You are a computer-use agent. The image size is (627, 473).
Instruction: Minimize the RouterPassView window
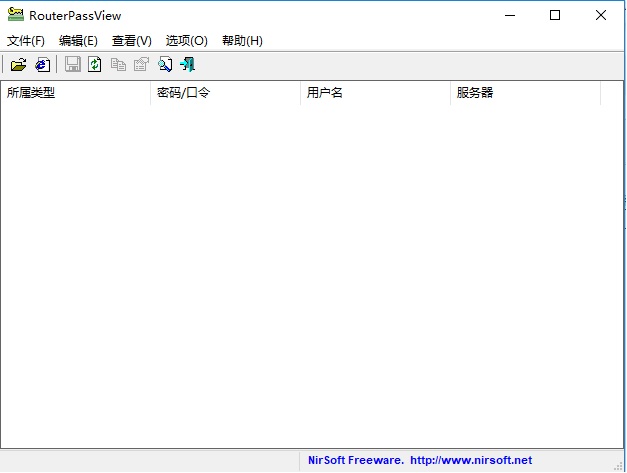510,16
